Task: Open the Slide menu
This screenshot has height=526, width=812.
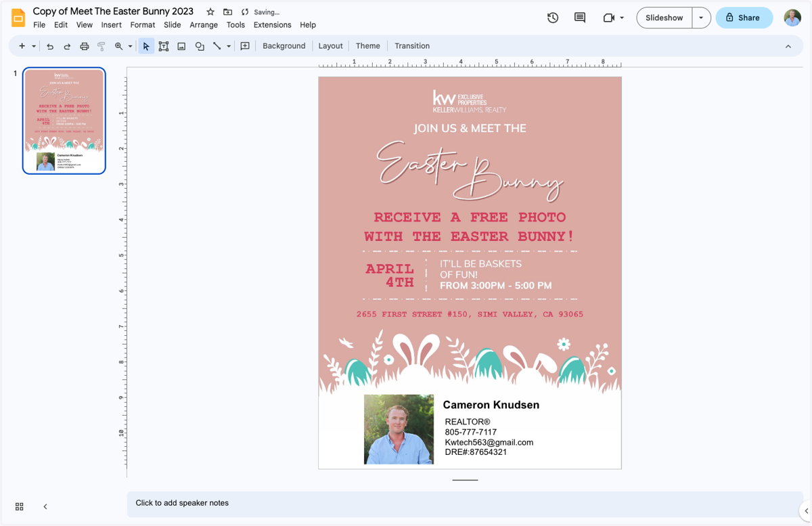Action: (173, 25)
